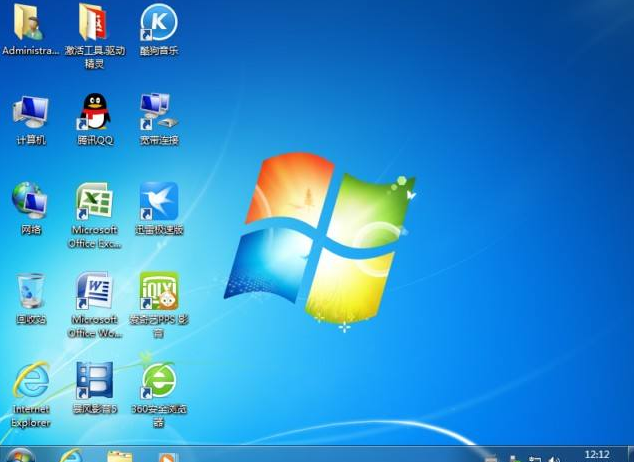Launch Tencent QQ from the desktop
The height and width of the screenshot is (462, 634).
(x=94, y=112)
